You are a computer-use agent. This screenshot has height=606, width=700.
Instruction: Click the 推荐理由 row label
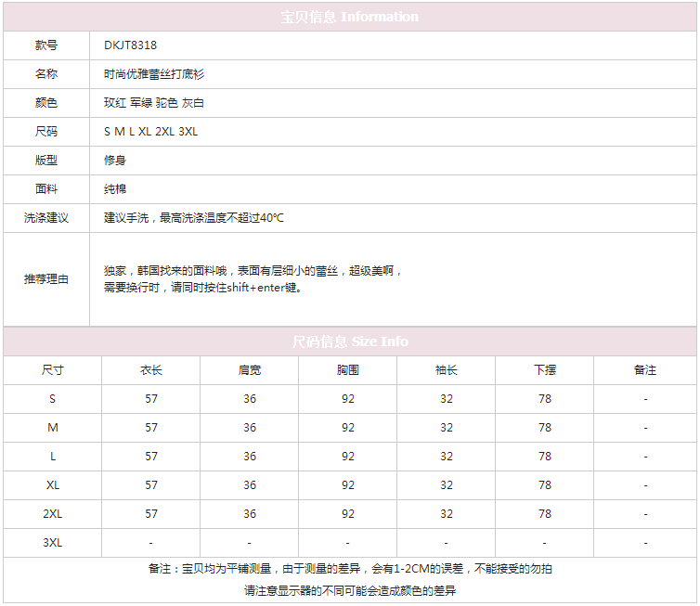pyautogui.click(x=46, y=279)
